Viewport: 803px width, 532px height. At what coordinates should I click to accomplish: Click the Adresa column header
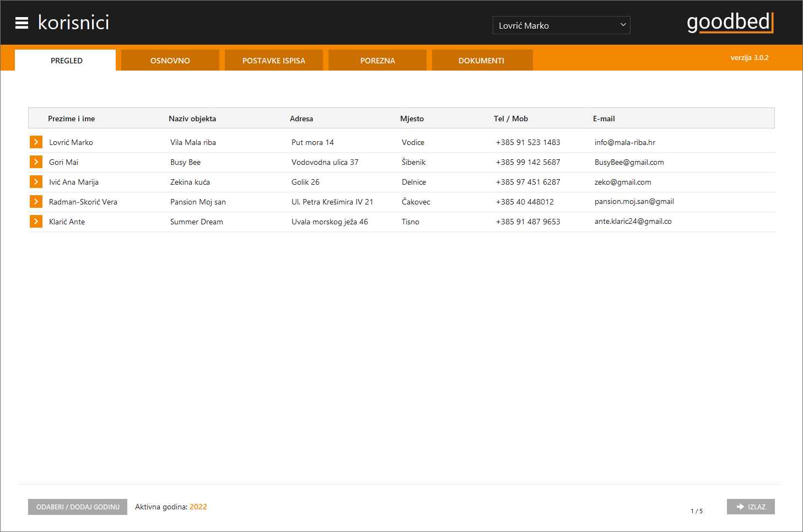(x=301, y=119)
